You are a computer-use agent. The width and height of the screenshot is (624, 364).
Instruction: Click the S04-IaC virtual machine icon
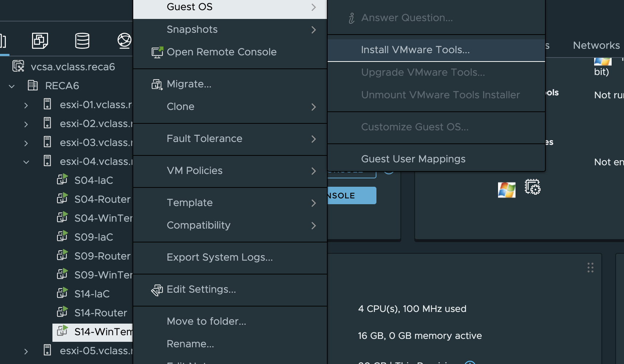(62, 180)
